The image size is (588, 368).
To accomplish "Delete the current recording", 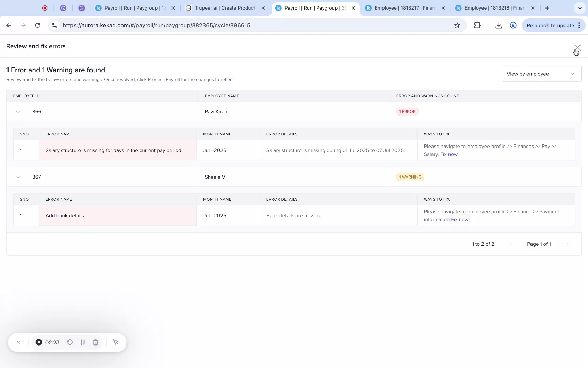I will pyautogui.click(x=95, y=342).
